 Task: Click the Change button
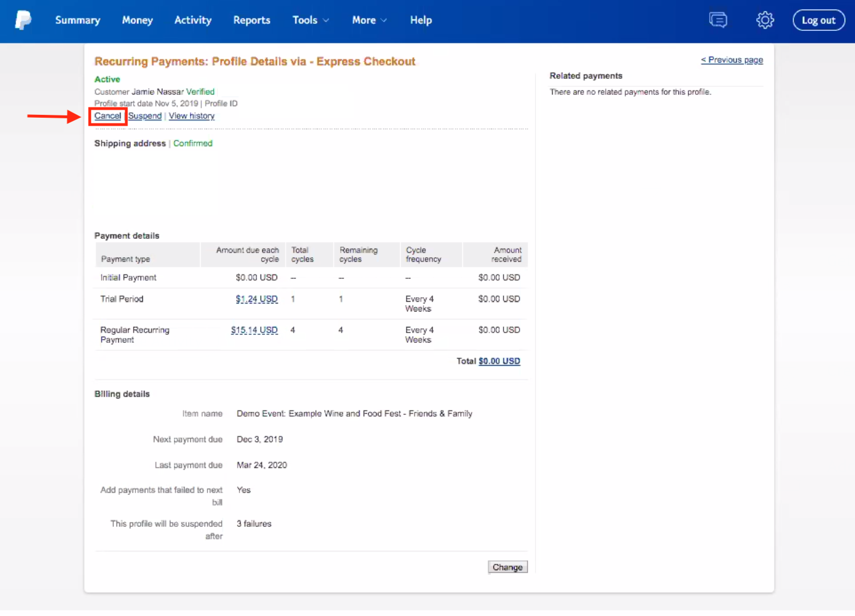(508, 567)
